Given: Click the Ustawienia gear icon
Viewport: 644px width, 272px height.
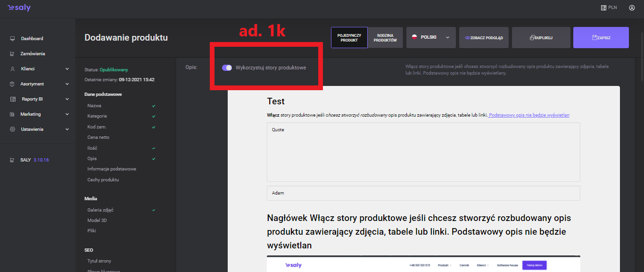Looking at the screenshot, I should (x=12, y=129).
